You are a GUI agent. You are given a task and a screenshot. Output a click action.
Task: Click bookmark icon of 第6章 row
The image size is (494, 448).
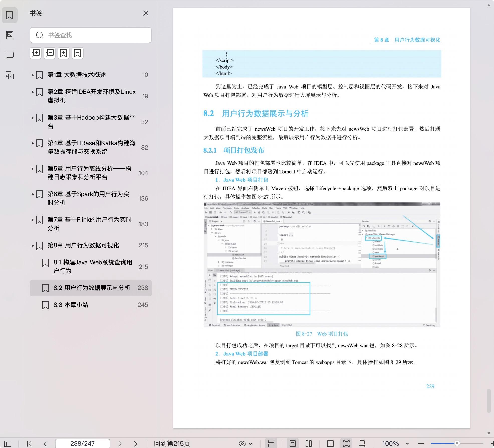tap(39, 195)
